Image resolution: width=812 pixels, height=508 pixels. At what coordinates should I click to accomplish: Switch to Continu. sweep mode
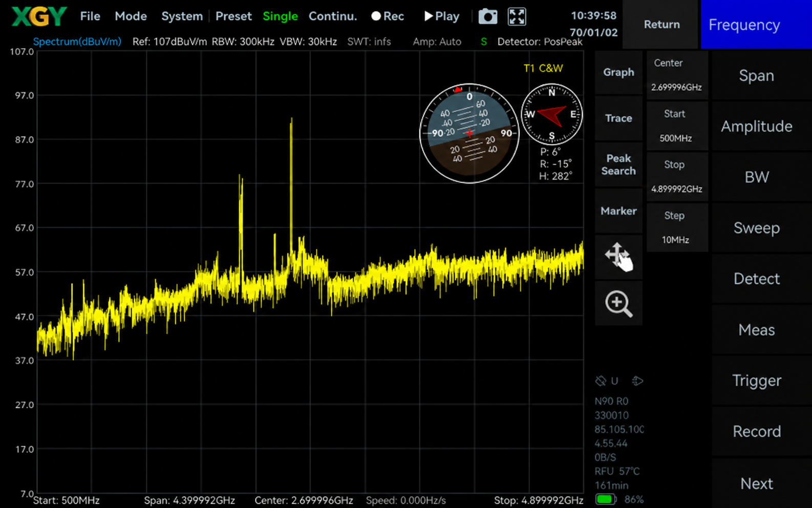click(333, 16)
